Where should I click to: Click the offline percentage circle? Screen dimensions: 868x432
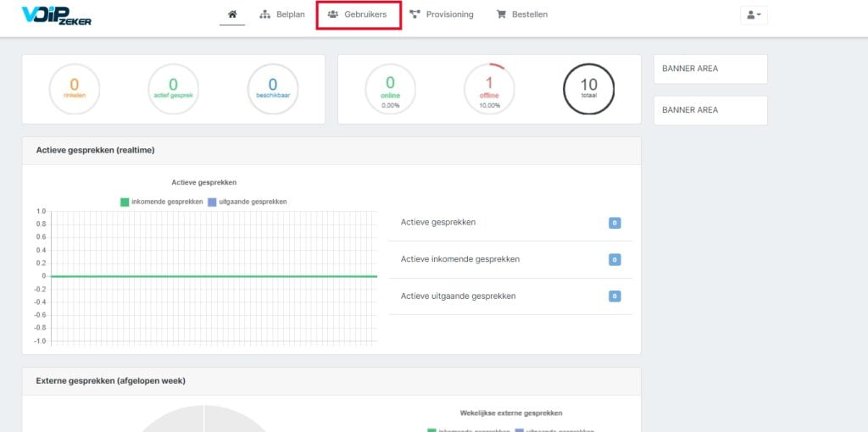489,89
